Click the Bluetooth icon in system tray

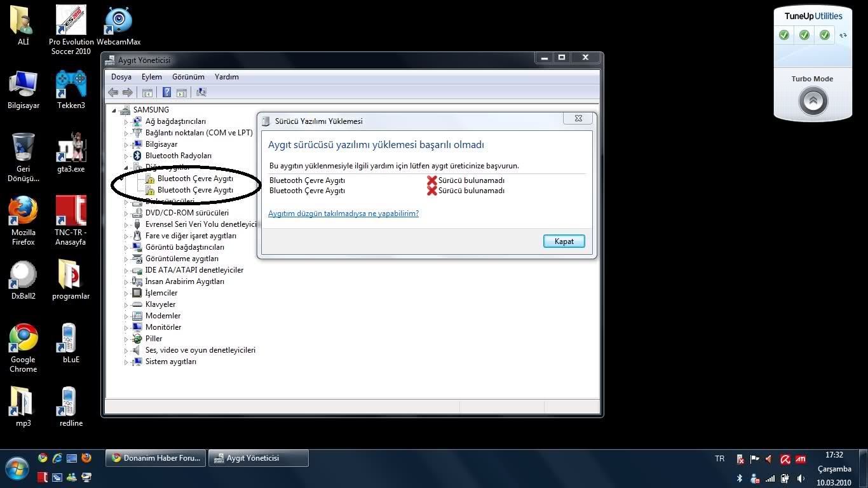pos(740,478)
